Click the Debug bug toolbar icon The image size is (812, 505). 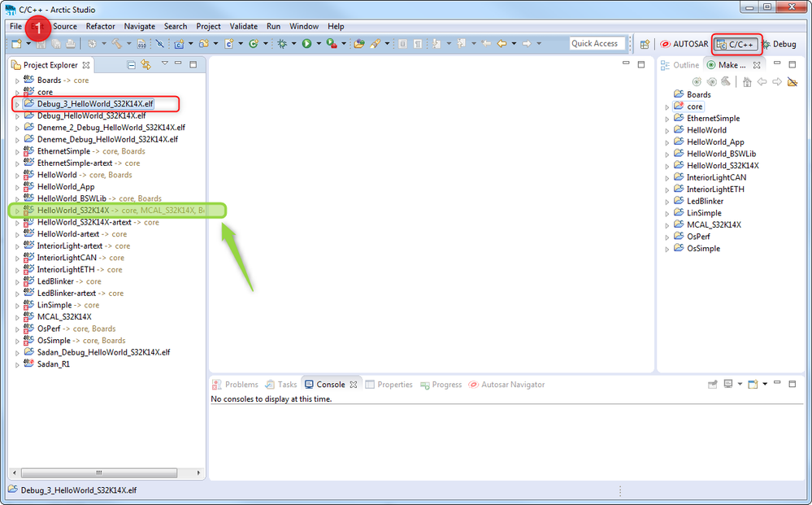click(282, 44)
